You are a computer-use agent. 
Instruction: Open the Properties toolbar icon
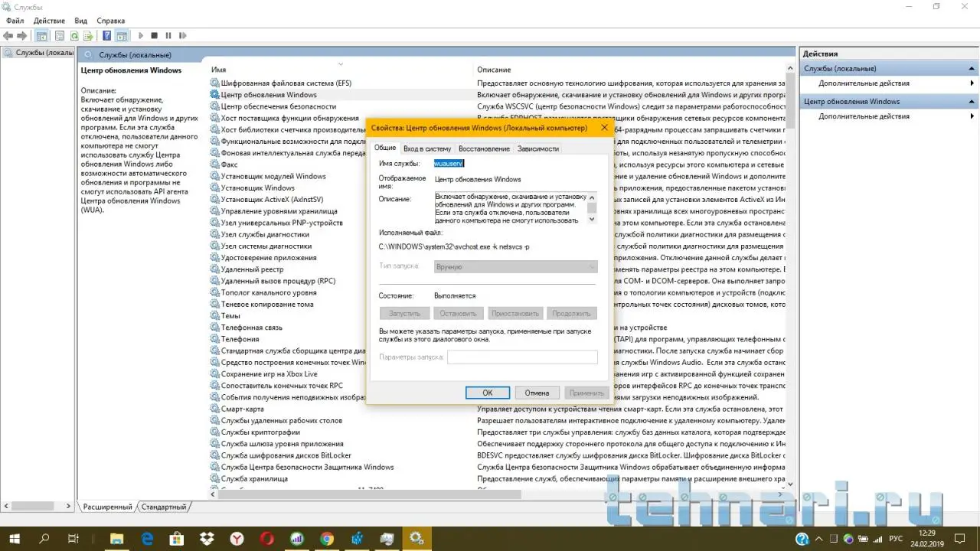click(58, 35)
